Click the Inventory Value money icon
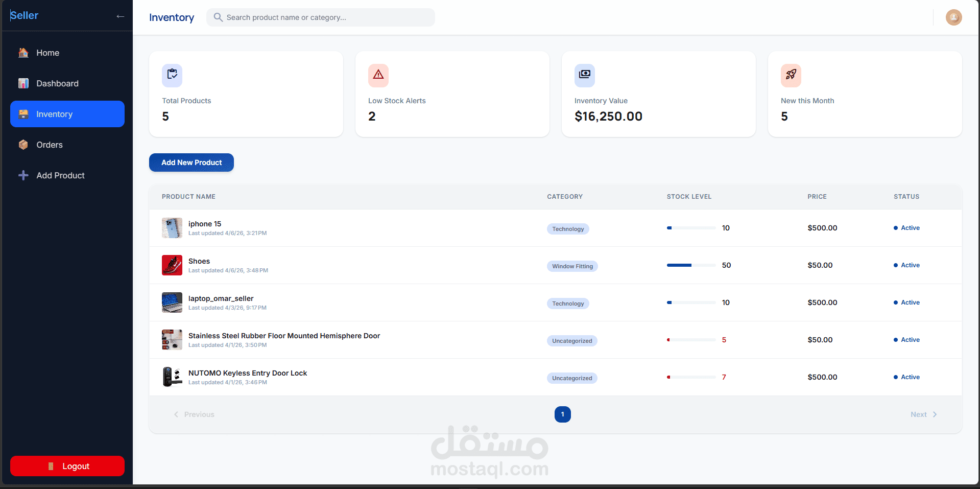Screen dimensions: 980x489 tap(585, 75)
